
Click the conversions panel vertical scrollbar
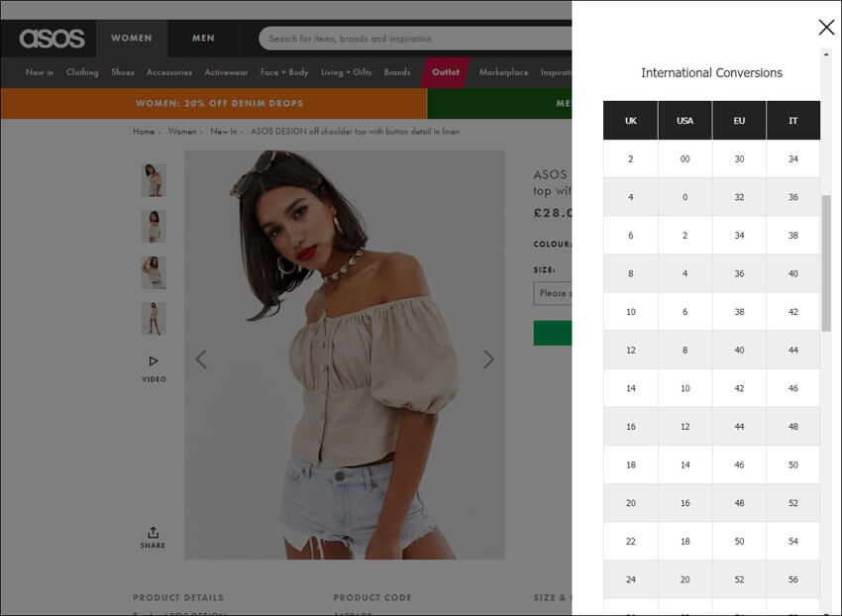point(826,263)
